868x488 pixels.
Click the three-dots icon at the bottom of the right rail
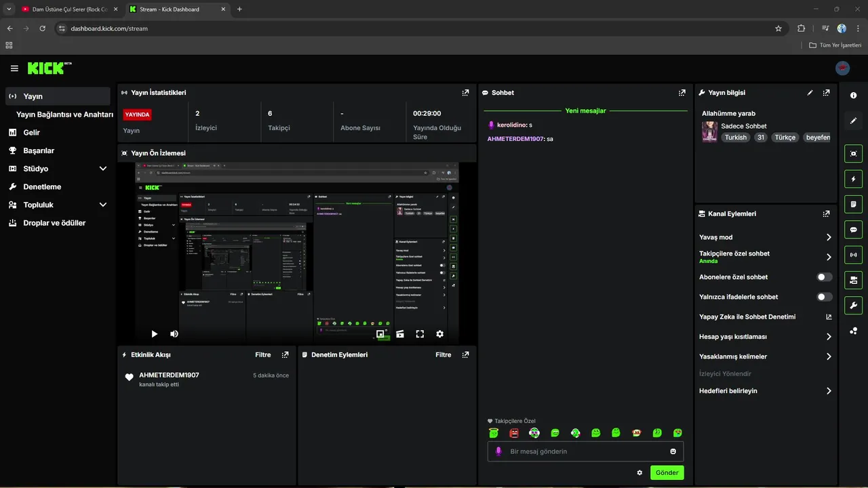(x=854, y=330)
